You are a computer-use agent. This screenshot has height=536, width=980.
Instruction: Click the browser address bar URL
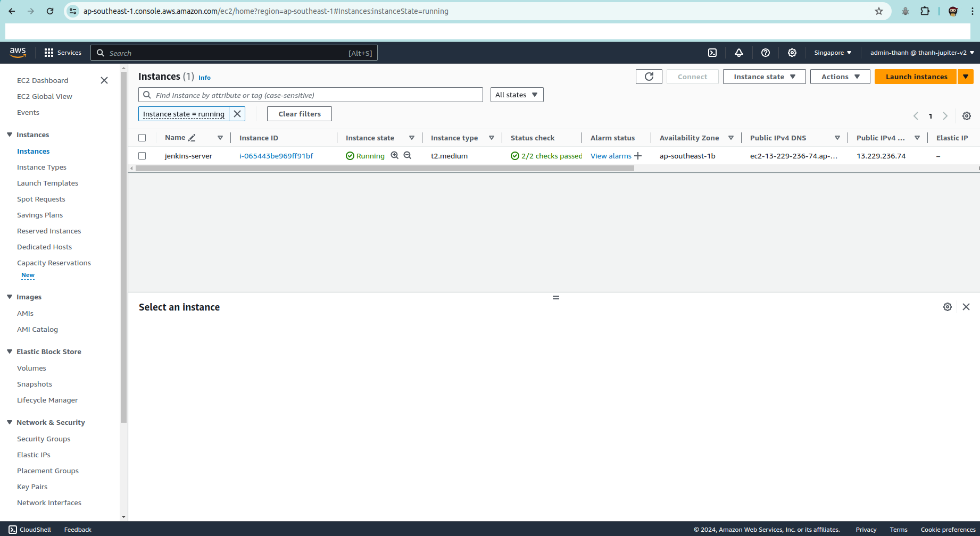[x=266, y=11]
